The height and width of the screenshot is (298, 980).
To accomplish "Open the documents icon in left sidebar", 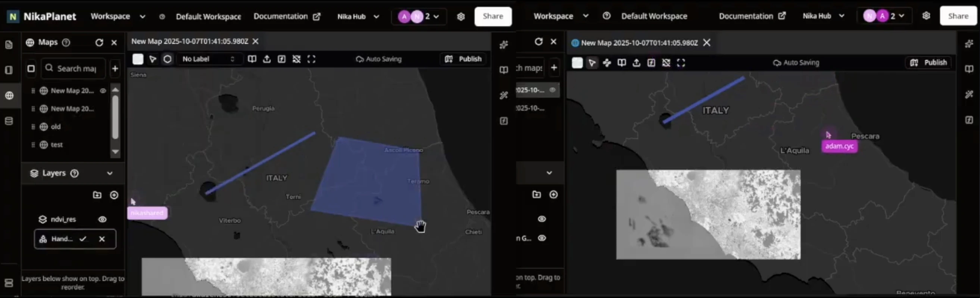I will pyautogui.click(x=9, y=44).
